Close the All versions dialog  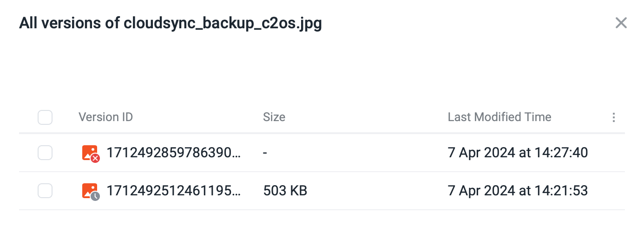pyautogui.click(x=621, y=23)
